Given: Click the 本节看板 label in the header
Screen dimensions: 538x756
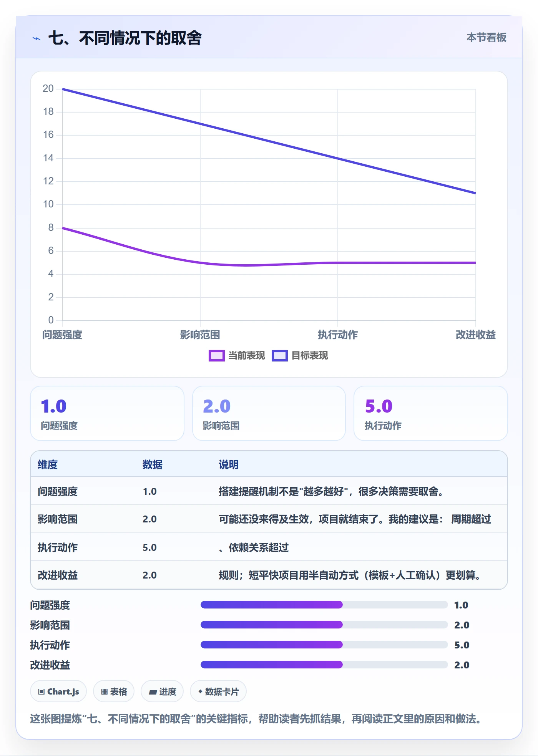Looking at the screenshot, I should (x=487, y=38).
